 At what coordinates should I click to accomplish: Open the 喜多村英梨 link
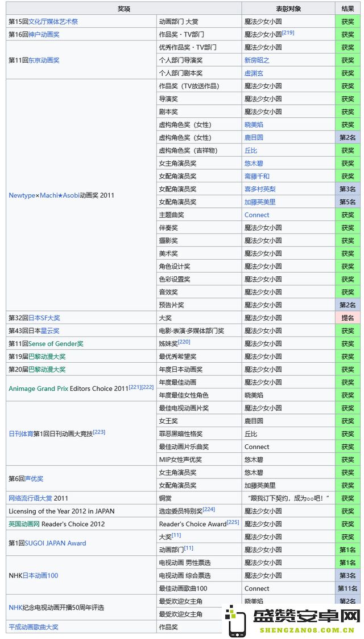260,189
